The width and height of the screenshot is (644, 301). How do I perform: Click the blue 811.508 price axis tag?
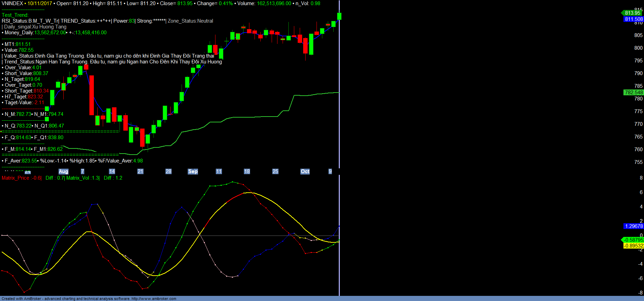tap(634, 19)
